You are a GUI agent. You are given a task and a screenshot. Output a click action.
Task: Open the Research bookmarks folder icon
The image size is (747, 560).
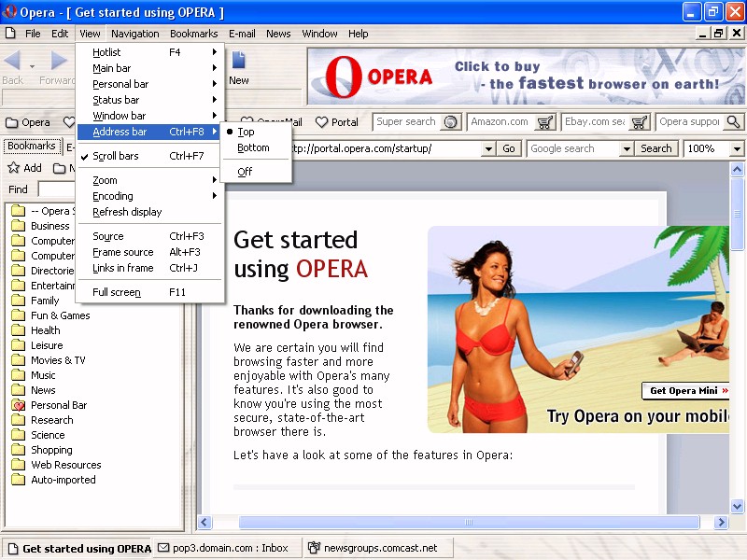pos(18,419)
